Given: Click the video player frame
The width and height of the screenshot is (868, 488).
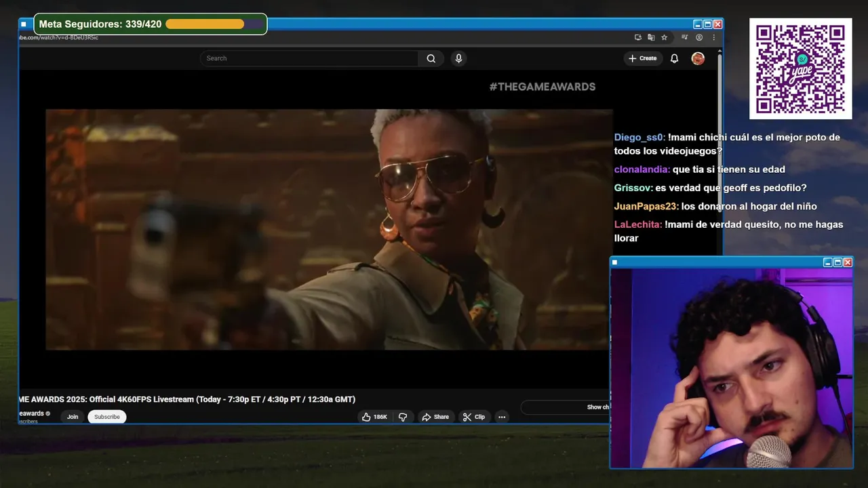Looking at the screenshot, I should click(x=329, y=230).
